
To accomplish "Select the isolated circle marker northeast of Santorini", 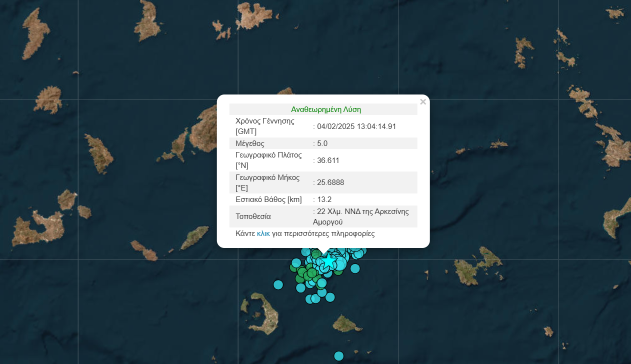I will coord(278,284).
